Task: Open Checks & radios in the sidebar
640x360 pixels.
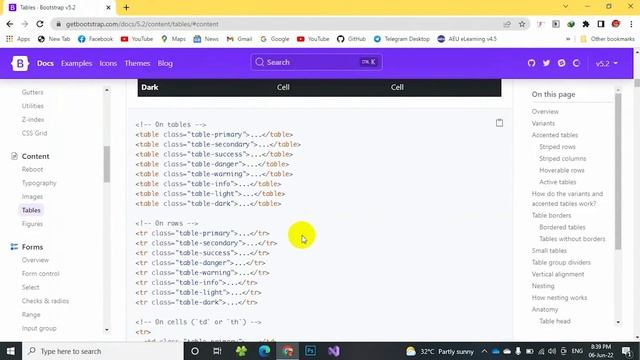Action: point(45,301)
